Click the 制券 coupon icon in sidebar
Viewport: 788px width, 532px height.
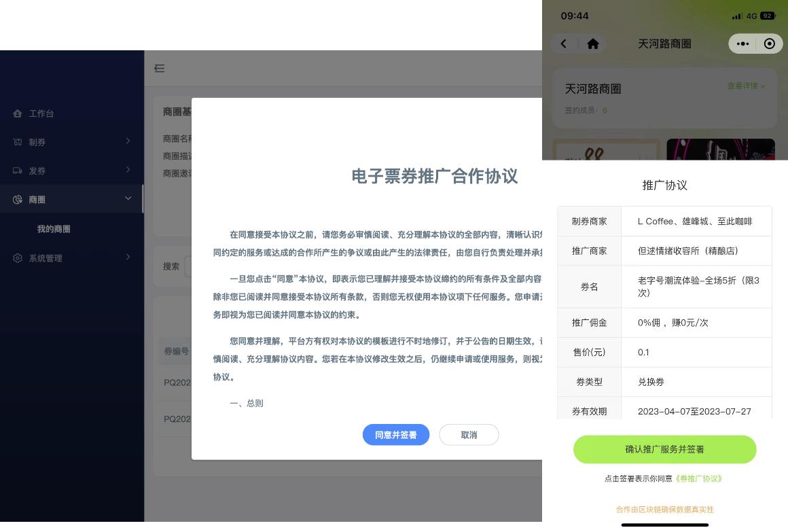pos(18,142)
